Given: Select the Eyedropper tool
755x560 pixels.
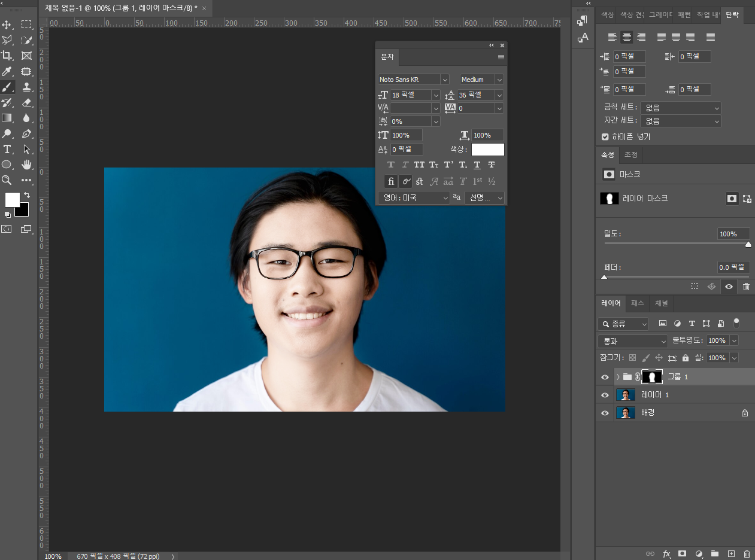Looking at the screenshot, I should 7,71.
